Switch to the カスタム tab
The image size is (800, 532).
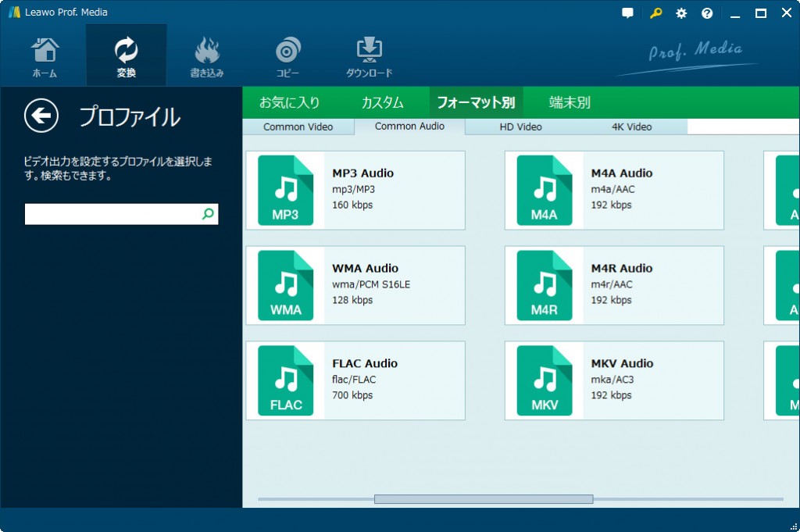[382, 102]
